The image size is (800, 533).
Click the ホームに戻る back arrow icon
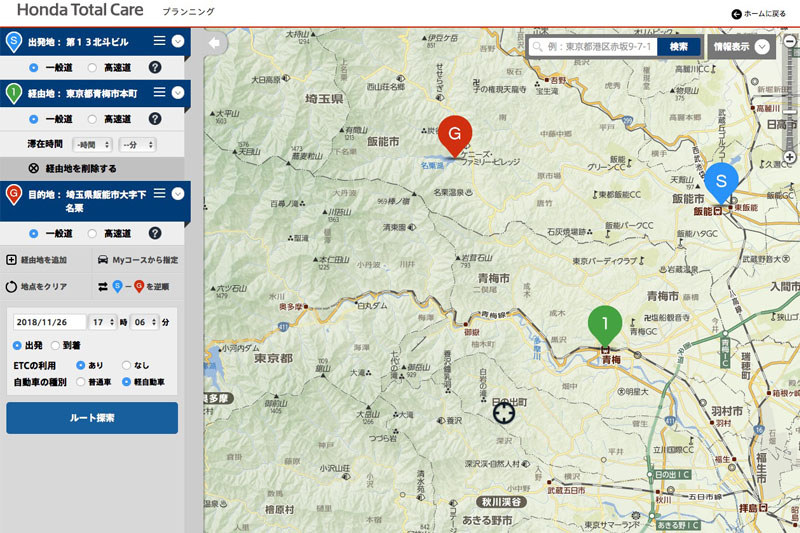click(736, 14)
